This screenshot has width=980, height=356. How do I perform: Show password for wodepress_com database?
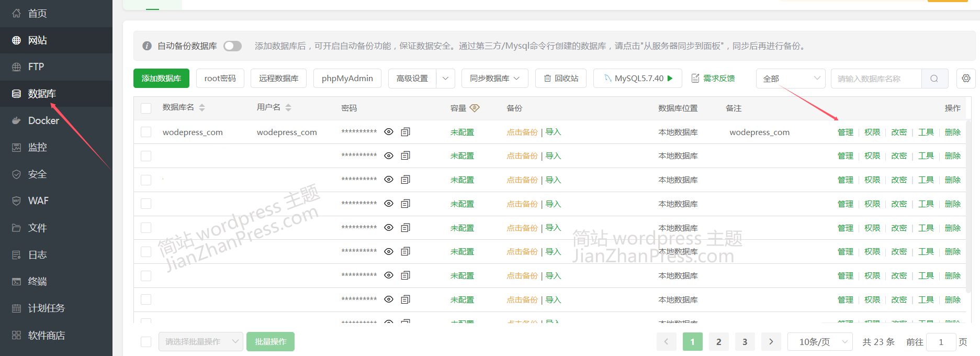pos(389,132)
